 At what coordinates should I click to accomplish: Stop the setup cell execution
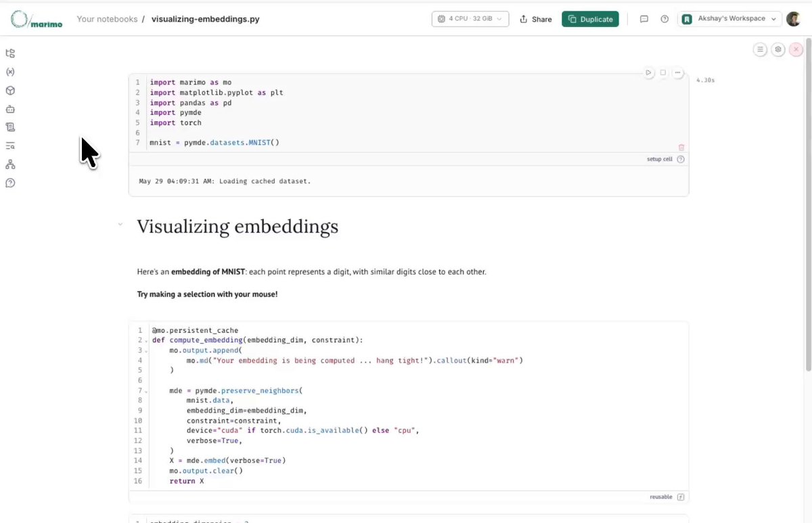pyautogui.click(x=663, y=72)
